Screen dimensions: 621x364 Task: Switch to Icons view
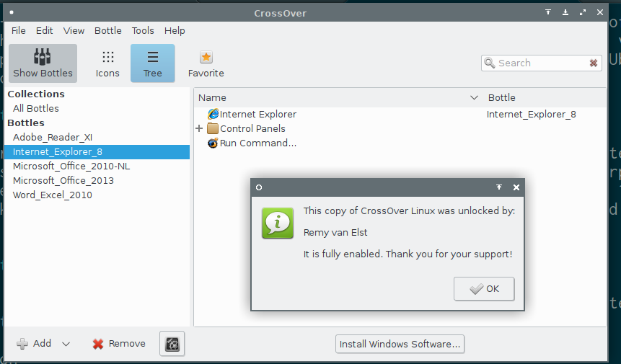coord(107,63)
